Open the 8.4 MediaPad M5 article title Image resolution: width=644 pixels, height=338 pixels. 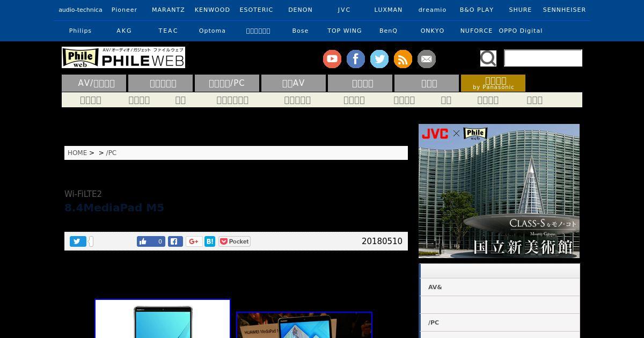[x=114, y=208]
